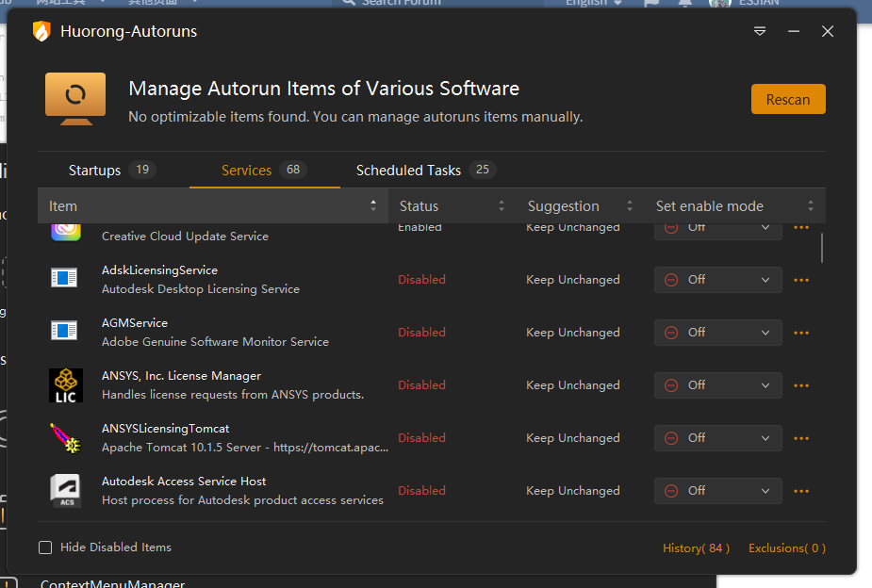Click the Status column header label
The width and height of the screenshot is (872, 588).
point(419,206)
